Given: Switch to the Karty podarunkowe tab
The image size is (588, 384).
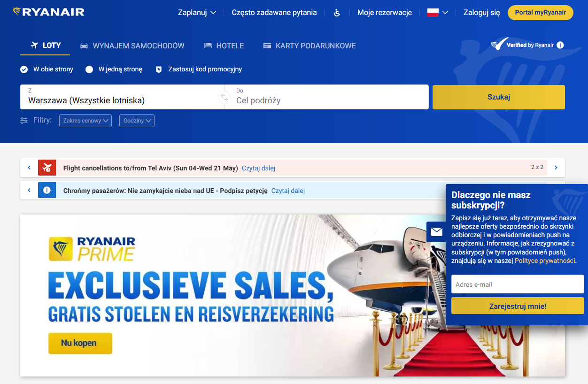Looking at the screenshot, I should (x=309, y=46).
